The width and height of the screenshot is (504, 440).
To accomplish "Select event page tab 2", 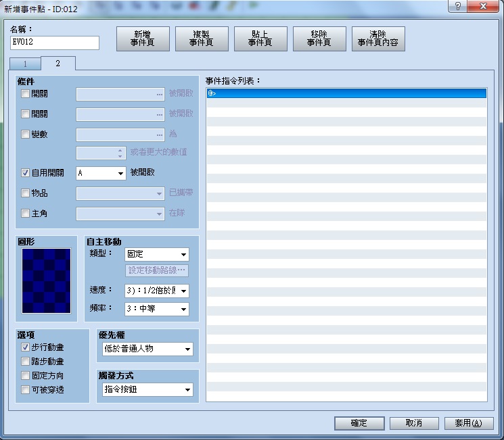I will click(x=58, y=64).
